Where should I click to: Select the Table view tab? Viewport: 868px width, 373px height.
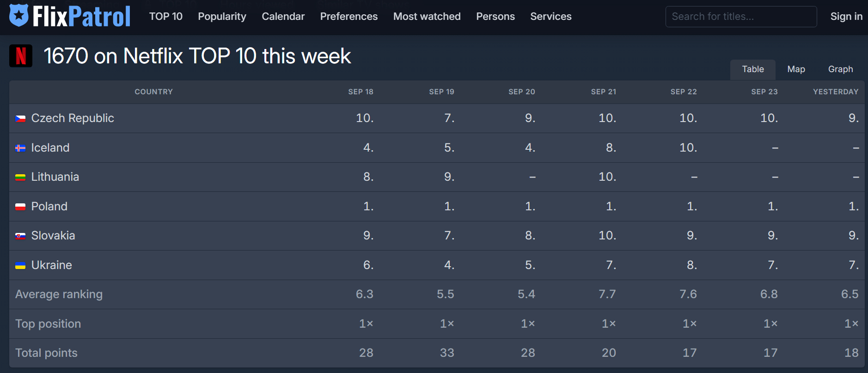point(752,69)
